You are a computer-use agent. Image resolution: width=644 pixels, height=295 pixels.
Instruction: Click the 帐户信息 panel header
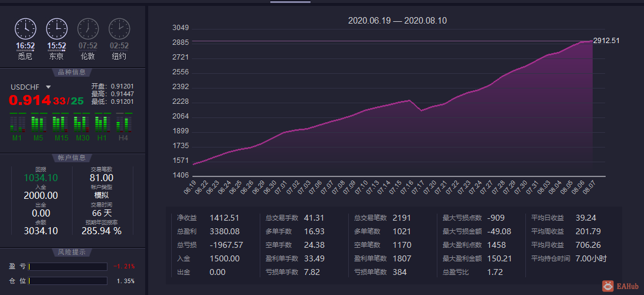tap(72, 158)
